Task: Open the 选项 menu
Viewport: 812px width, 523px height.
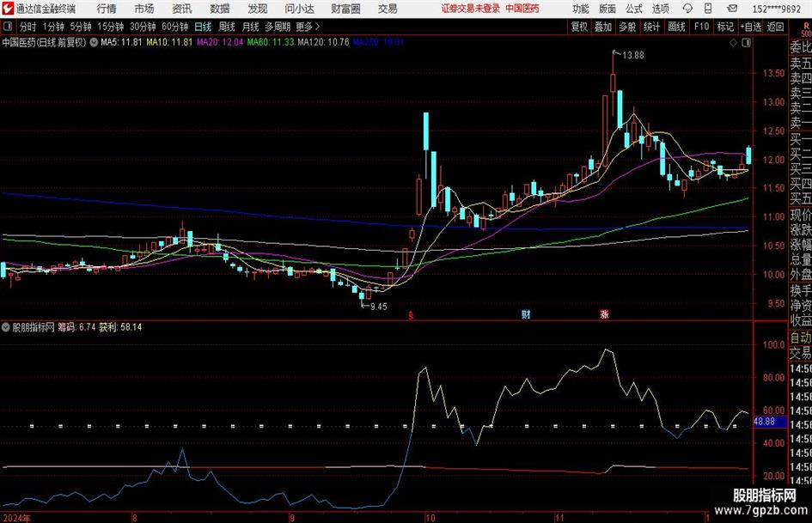Action: tap(660, 9)
